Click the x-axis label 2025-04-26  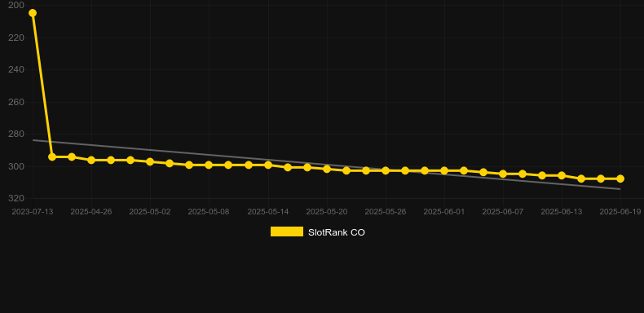pyautogui.click(x=91, y=212)
